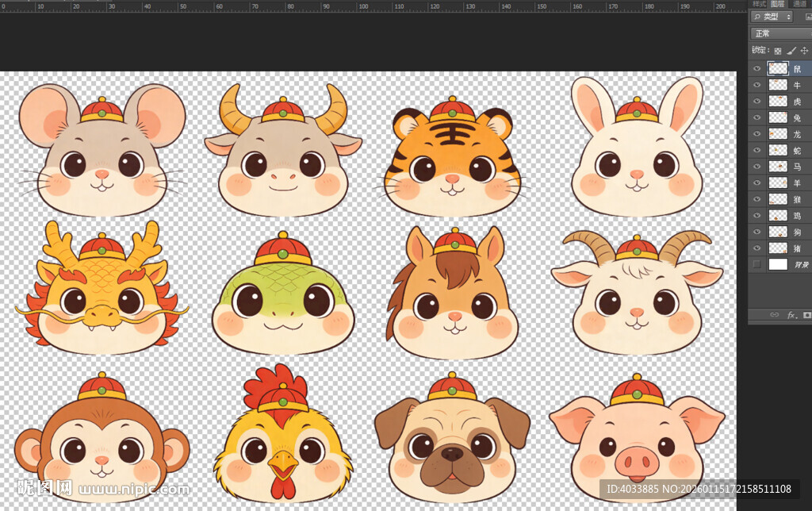
Task: Toggle eye of the 鸡 layer
Action: (x=757, y=216)
